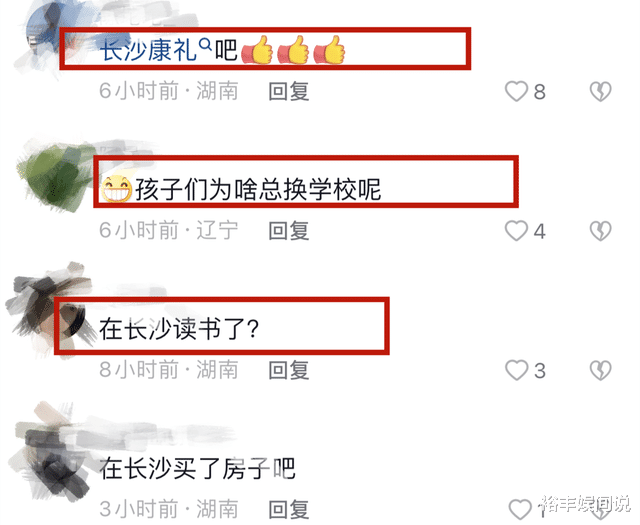Open the 长沙康礼 search keyword link
The height and width of the screenshot is (525, 640).
[x=149, y=50]
